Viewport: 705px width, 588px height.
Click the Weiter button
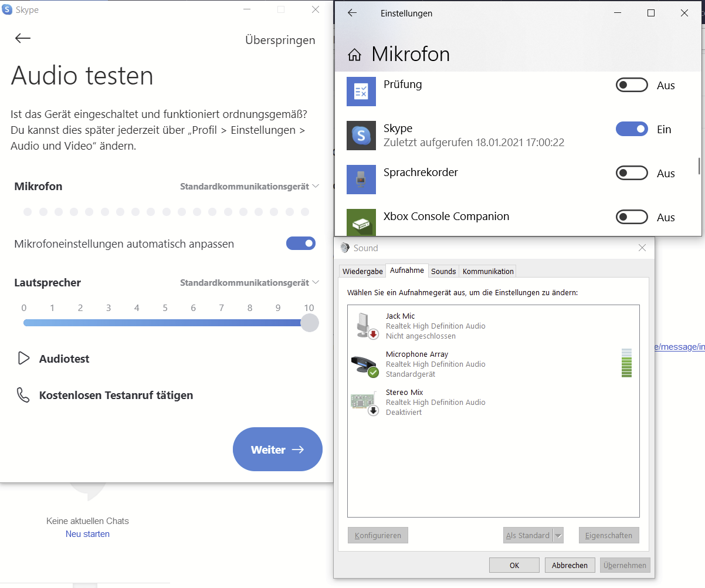277,450
